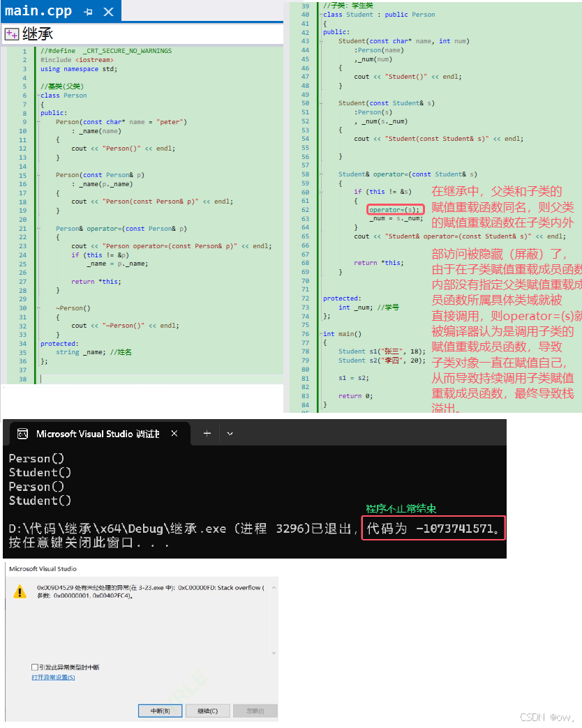This screenshot has width=582, height=728.
Task: Click 'if (this != &s)' on line 60
Action: click(x=382, y=192)
